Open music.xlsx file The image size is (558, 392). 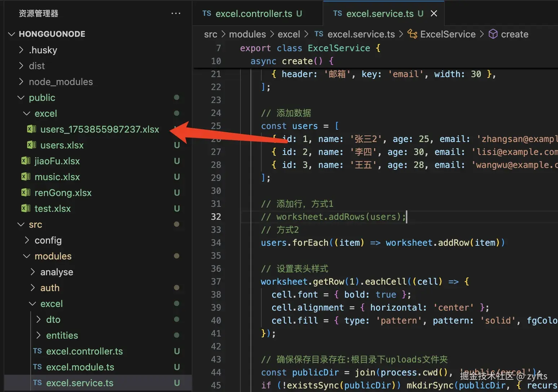click(x=57, y=177)
